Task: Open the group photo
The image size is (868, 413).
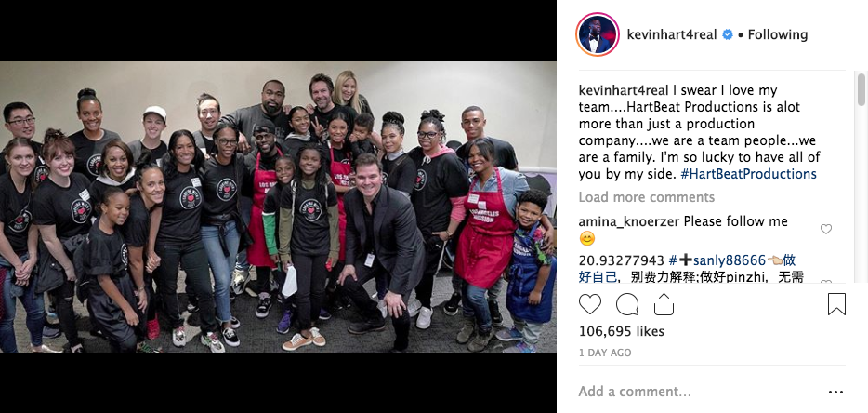Action: (278, 207)
